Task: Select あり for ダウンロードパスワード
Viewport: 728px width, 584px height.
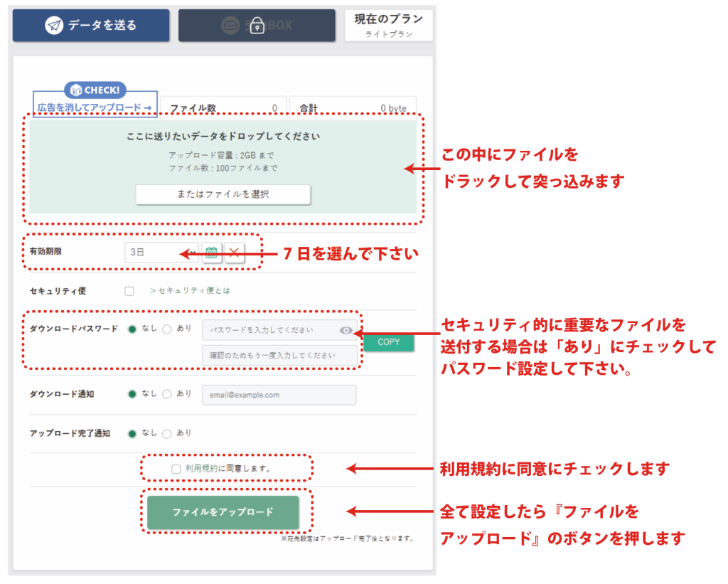Action: tap(167, 329)
